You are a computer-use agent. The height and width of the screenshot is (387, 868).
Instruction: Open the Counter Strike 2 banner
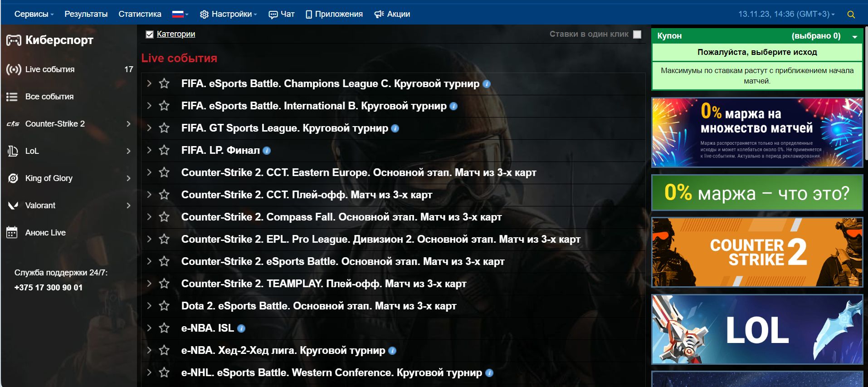(757, 252)
